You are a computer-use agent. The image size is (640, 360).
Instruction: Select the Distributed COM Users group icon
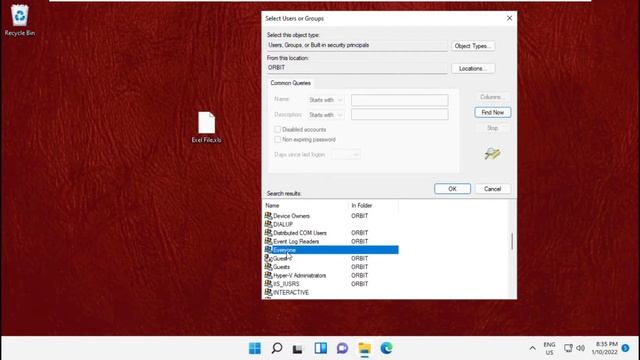(268, 232)
